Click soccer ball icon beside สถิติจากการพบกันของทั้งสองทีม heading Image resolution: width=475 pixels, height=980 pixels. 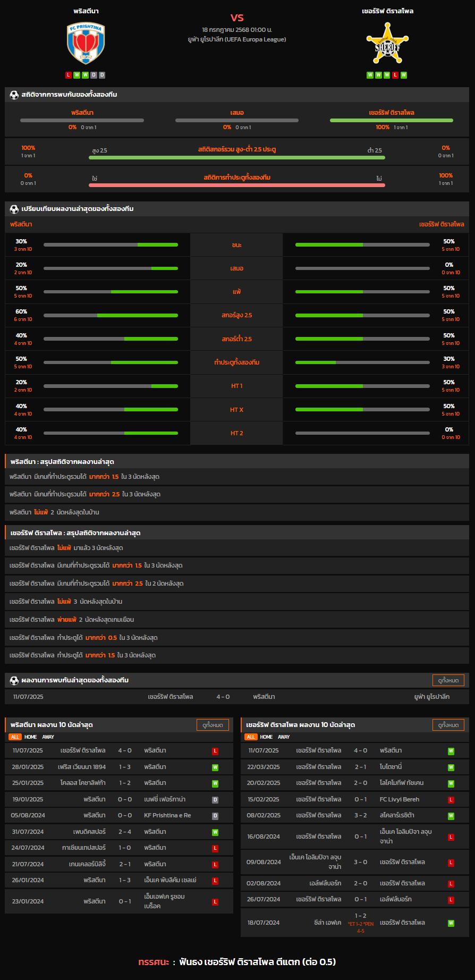click(x=14, y=95)
